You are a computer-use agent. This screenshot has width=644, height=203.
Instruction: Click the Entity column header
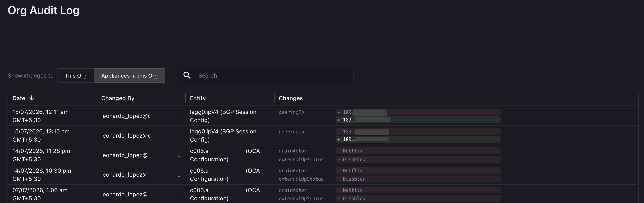coord(198,98)
